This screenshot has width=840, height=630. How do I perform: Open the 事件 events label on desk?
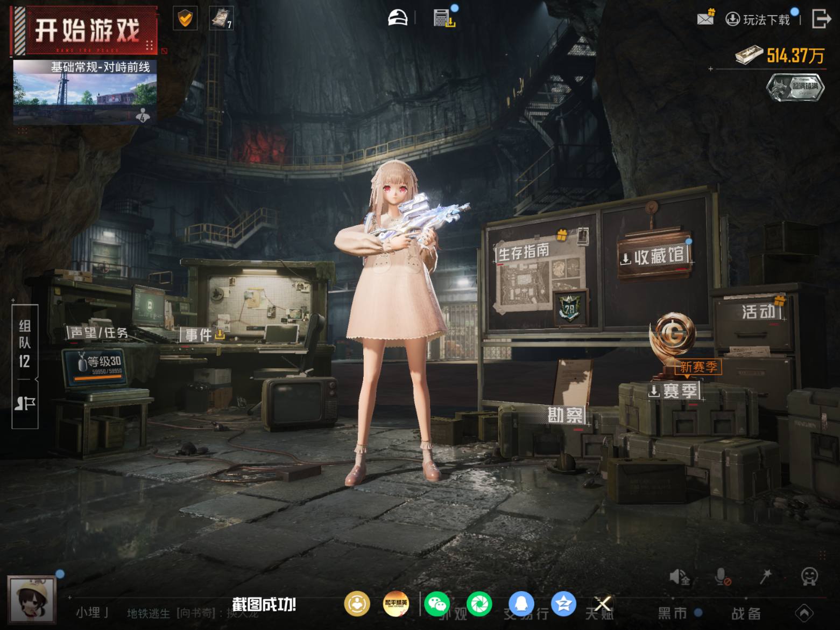click(203, 335)
